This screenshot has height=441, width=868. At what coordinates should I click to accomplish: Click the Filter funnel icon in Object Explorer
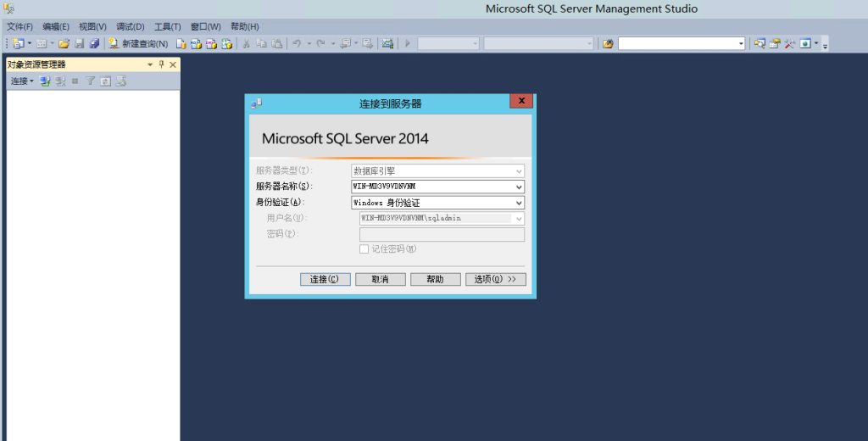[90, 81]
